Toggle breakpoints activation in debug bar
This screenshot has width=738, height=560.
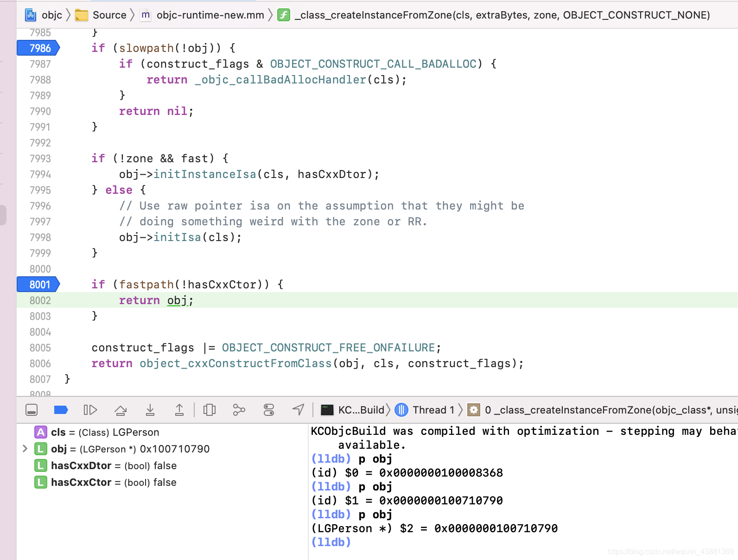point(61,410)
